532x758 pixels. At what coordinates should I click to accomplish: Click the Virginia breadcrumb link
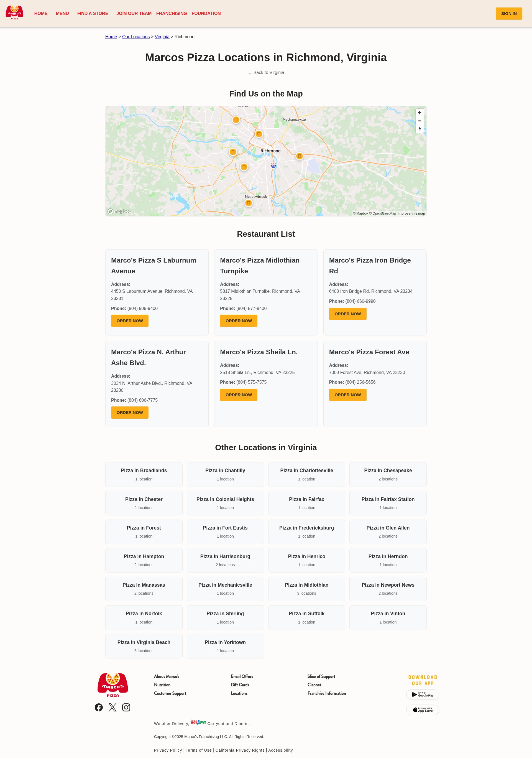pos(162,37)
